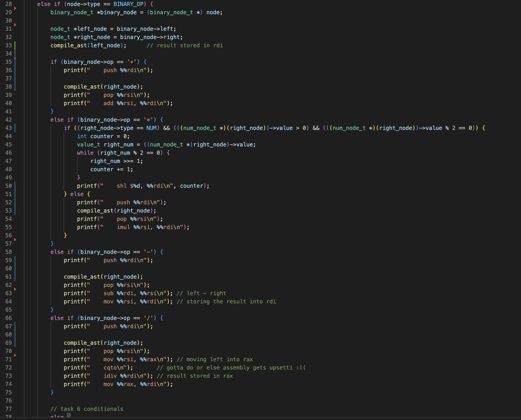521x420 pixels.
Task: Click the "task 6 conditionals" comment
Action: (87, 409)
